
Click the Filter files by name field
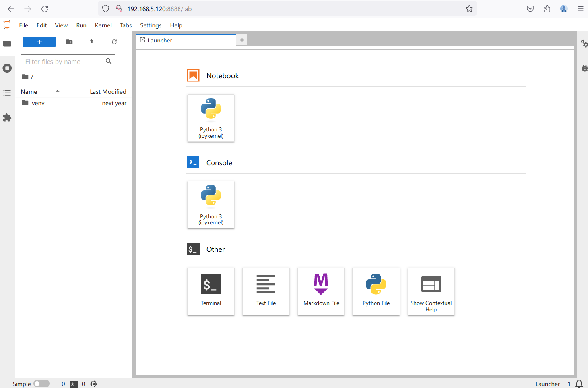64,62
